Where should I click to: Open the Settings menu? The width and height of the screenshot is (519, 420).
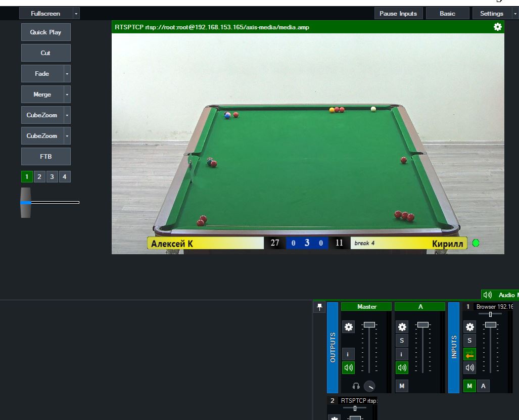coord(491,14)
